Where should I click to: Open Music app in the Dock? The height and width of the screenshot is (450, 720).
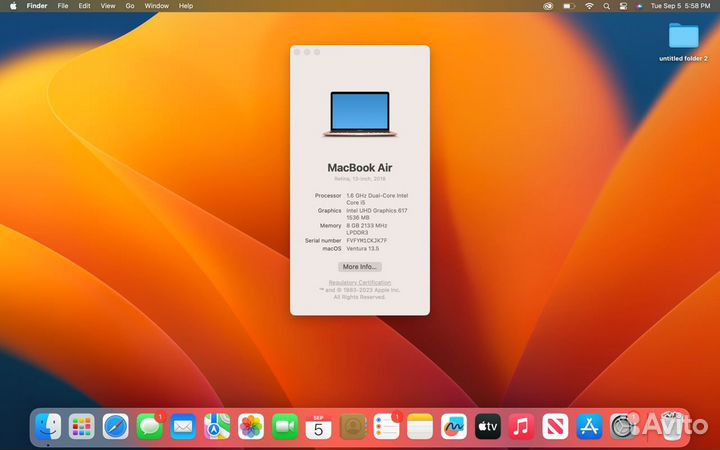521,427
